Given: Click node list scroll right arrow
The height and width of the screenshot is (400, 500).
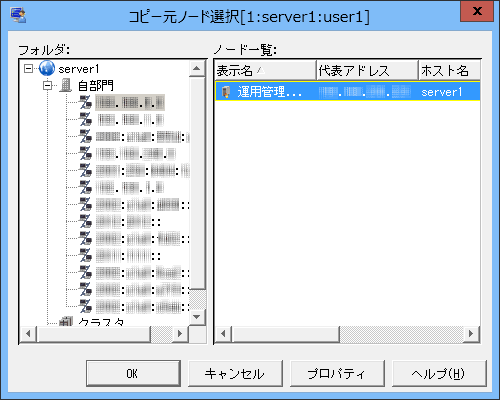Looking at the screenshot, I should click(x=471, y=333).
